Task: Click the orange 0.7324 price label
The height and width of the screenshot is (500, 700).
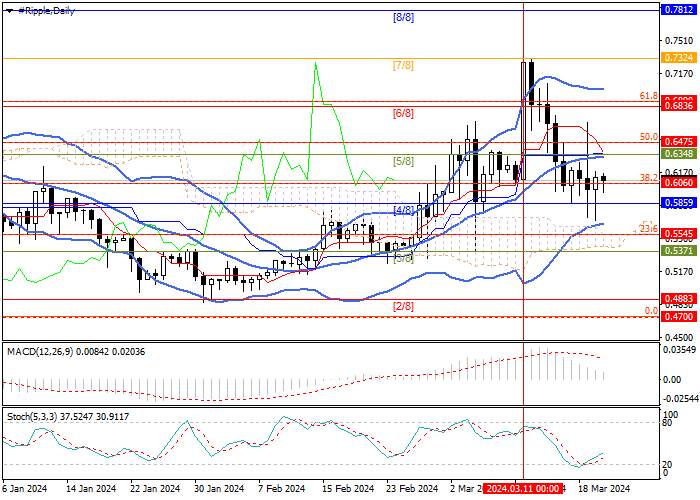Action: (679, 58)
